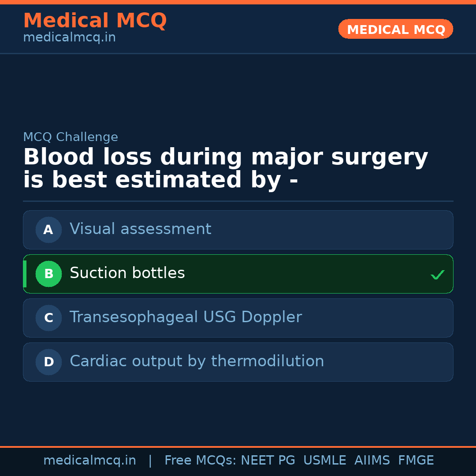Click the orange MEDICAL MCQ badge
This screenshot has height=476, width=476.
coord(395,29)
